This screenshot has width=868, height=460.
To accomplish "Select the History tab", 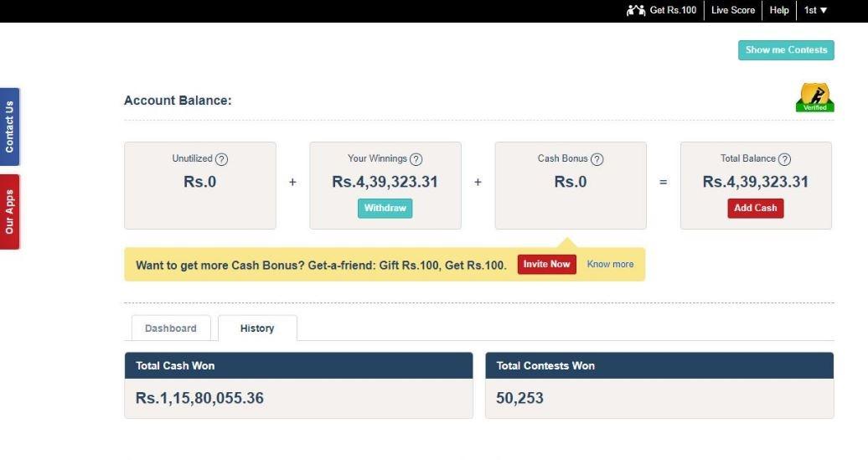I will (257, 328).
